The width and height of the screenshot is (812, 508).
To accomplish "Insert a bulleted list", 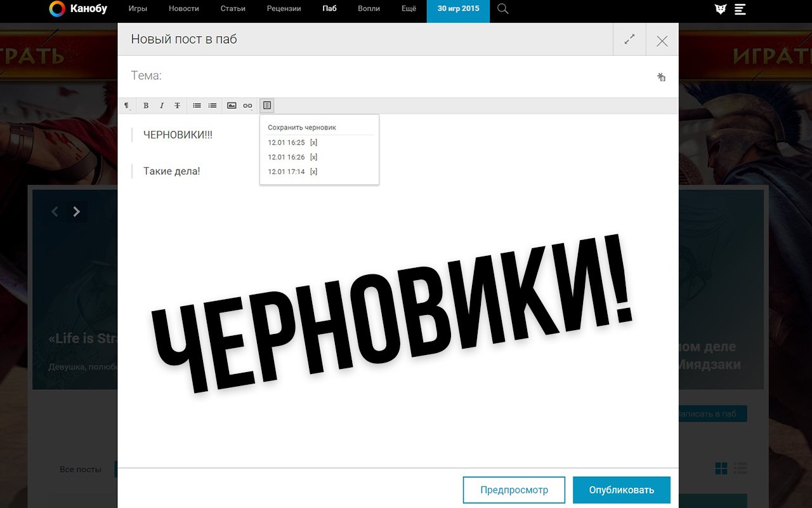I will coord(197,105).
